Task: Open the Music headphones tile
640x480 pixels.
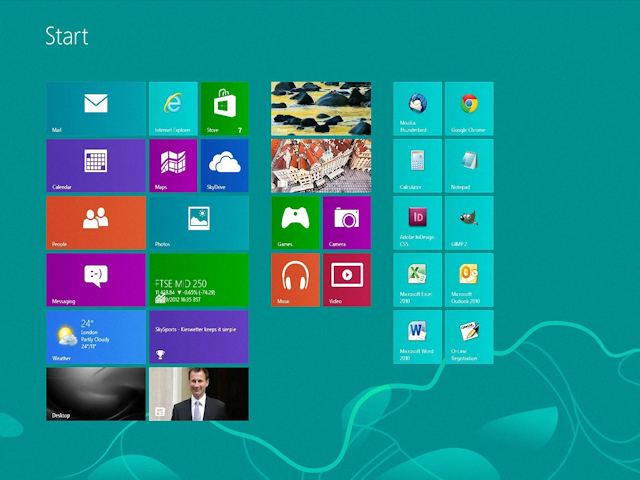Action: point(295,279)
